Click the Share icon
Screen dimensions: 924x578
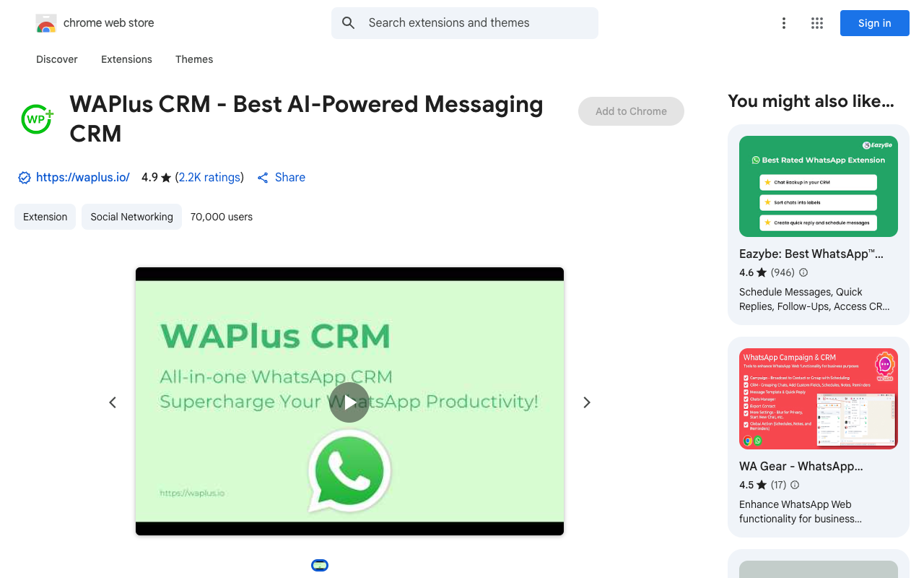point(263,178)
